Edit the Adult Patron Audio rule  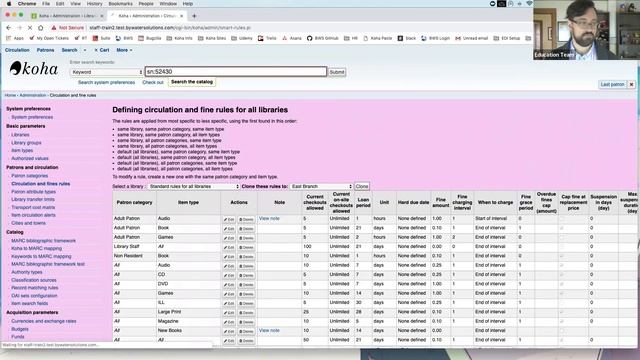click(x=229, y=220)
